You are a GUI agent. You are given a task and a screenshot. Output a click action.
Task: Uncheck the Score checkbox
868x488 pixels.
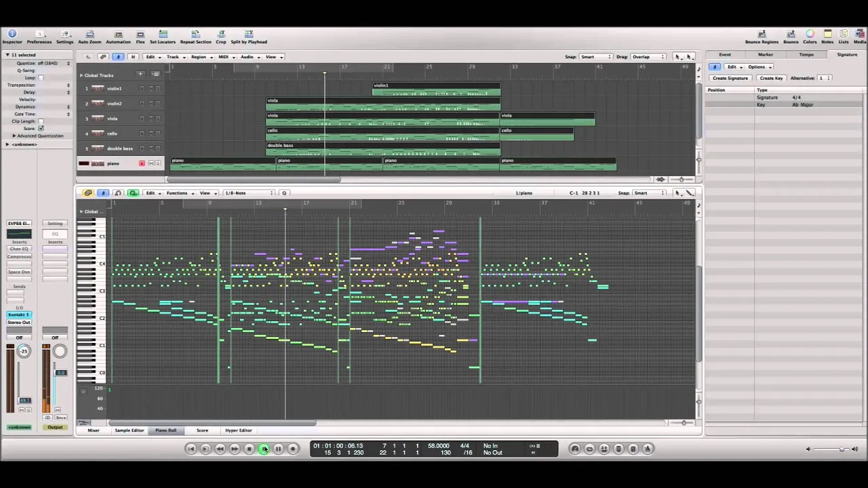[41, 128]
